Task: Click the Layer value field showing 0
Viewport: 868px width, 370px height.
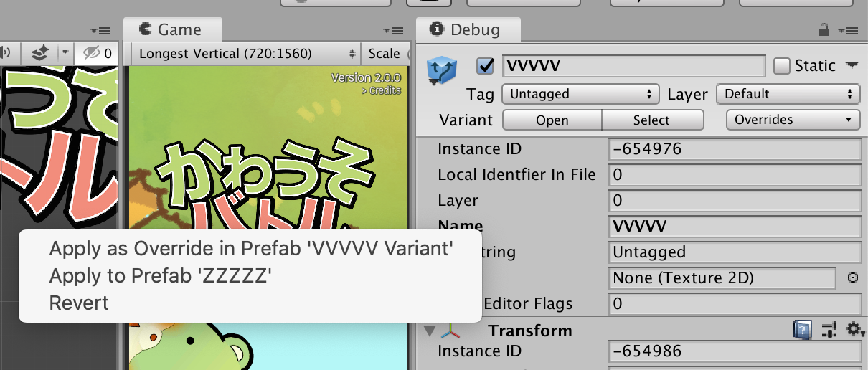Action: tap(735, 201)
